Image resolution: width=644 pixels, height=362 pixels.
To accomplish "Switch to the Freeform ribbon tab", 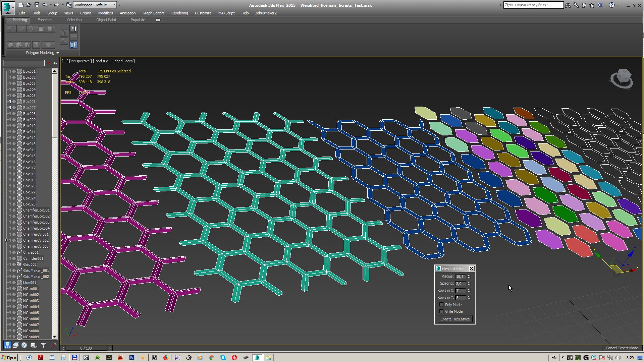I will click(45, 20).
